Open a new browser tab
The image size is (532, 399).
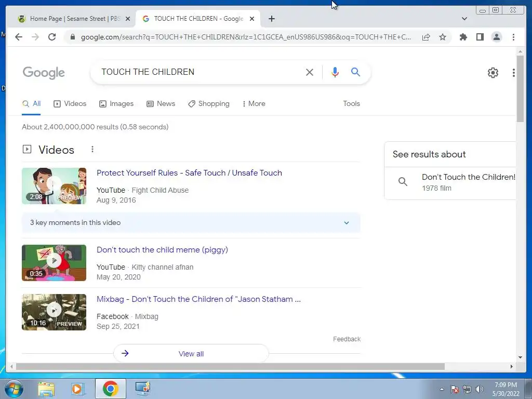coord(271,19)
